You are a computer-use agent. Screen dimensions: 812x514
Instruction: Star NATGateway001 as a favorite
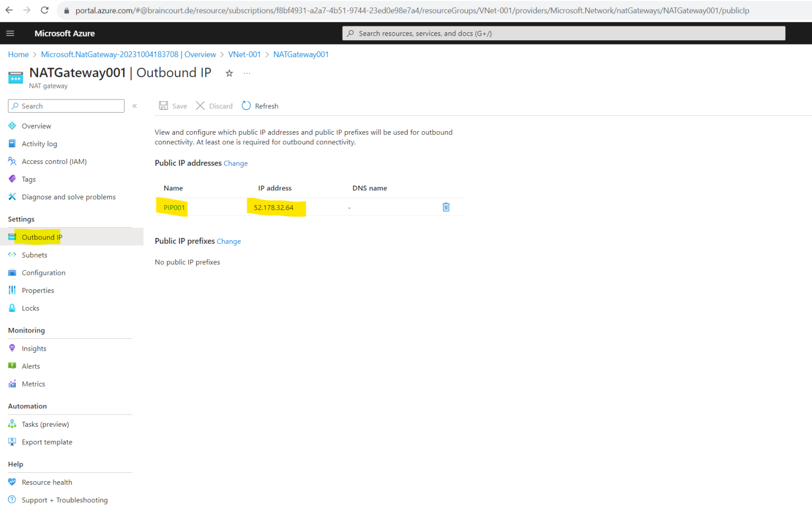pyautogui.click(x=229, y=73)
